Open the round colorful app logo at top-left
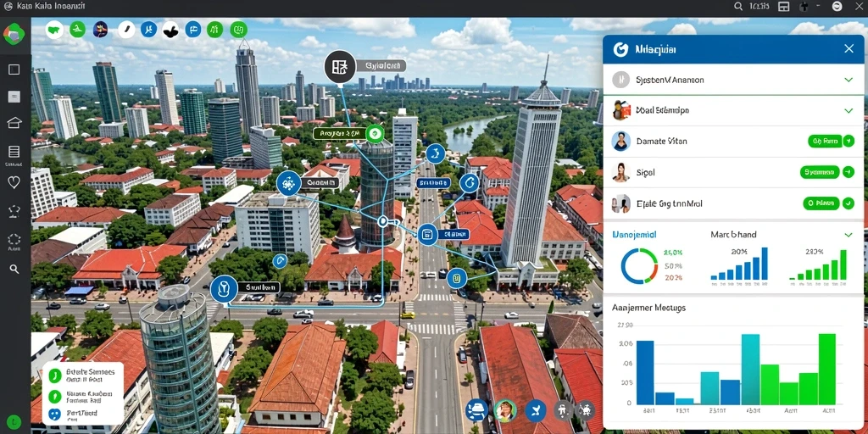This screenshot has height=434, width=868. pos(14,34)
